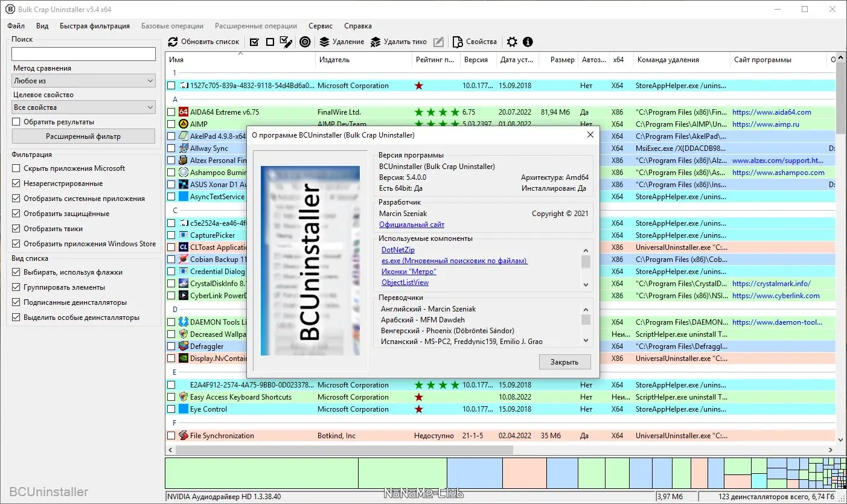This screenshot has height=504, width=847.
Task: Collapse group header A in list
Action: pos(175,99)
